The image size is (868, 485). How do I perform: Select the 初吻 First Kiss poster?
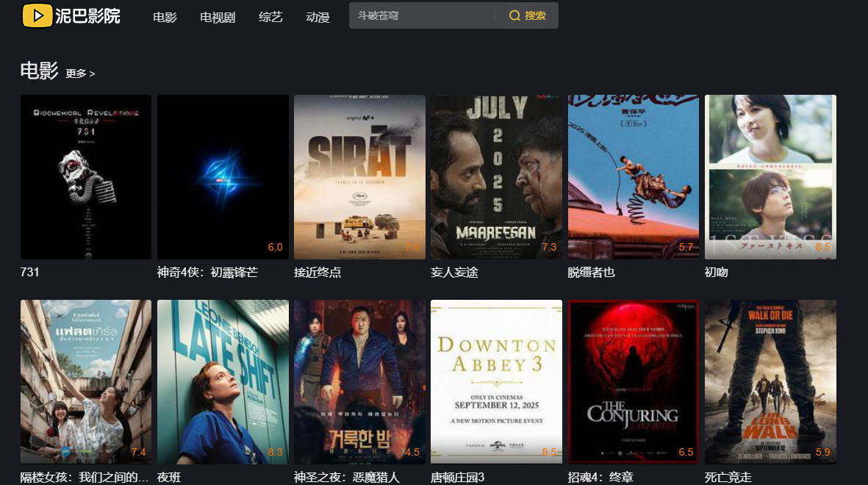770,176
